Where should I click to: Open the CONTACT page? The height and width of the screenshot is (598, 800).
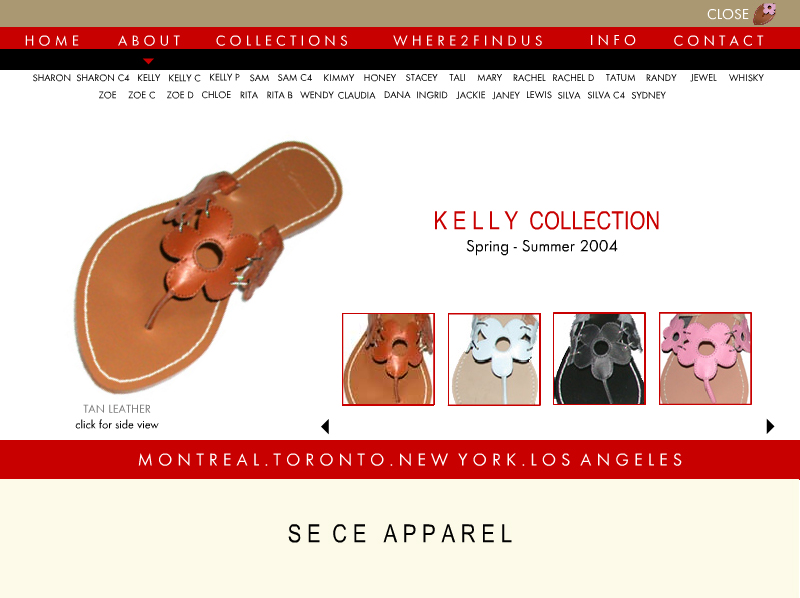[x=719, y=40]
